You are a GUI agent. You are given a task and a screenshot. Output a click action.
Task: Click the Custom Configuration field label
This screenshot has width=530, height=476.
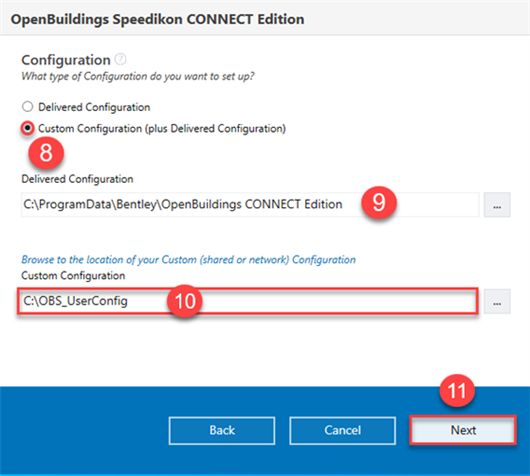(x=73, y=276)
